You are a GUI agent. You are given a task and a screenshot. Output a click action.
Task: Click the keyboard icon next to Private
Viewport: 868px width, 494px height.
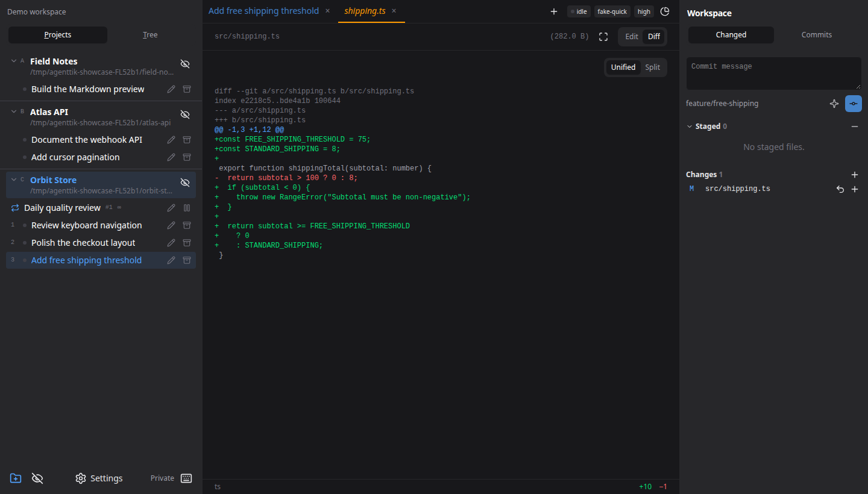pyautogui.click(x=186, y=478)
